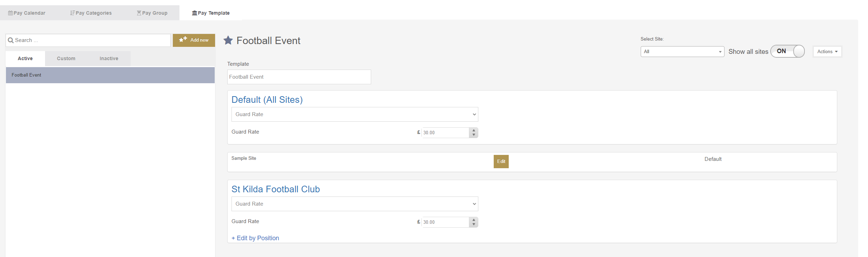
Task: Click the Pay Group hourglass icon
Action: point(139,13)
